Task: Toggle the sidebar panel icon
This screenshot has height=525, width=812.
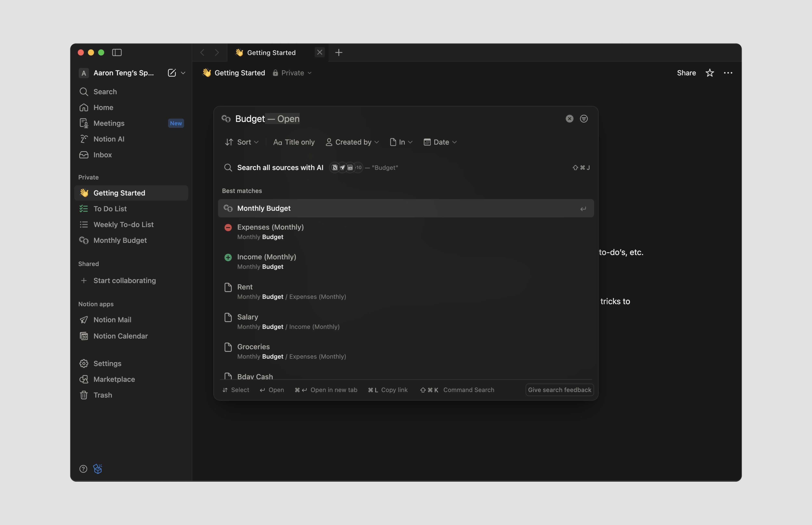Action: click(x=117, y=52)
